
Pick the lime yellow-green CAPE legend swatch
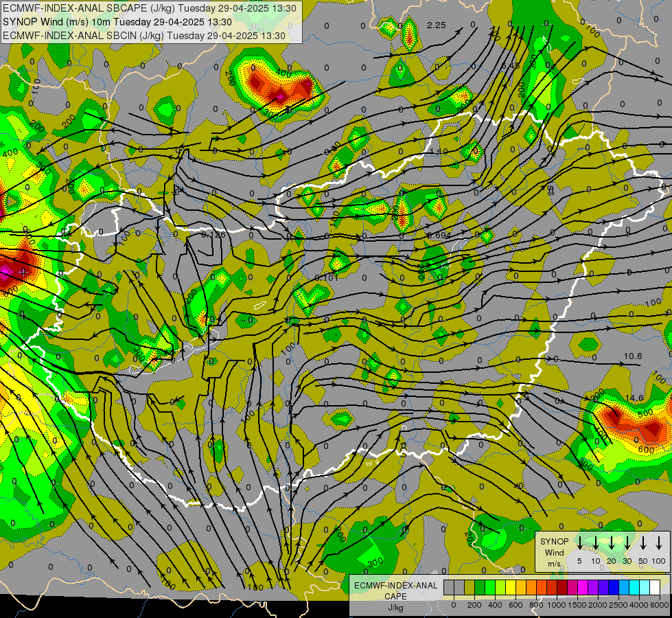pos(500,587)
